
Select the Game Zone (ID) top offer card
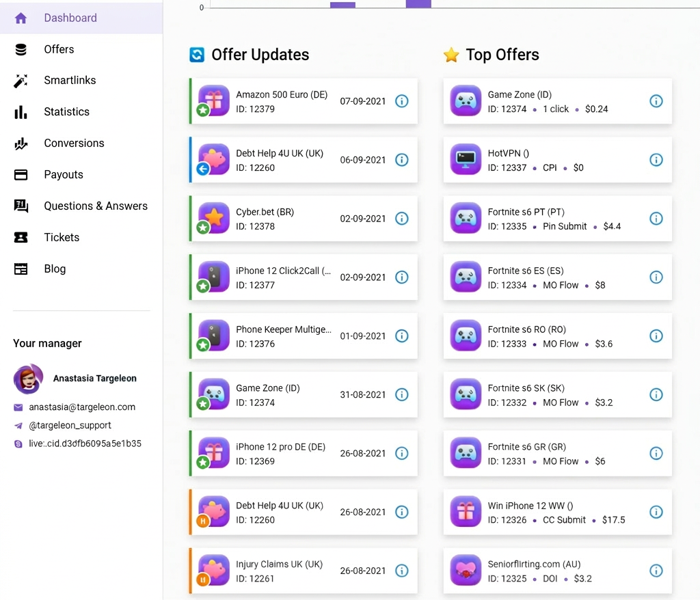(x=558, y=101)
